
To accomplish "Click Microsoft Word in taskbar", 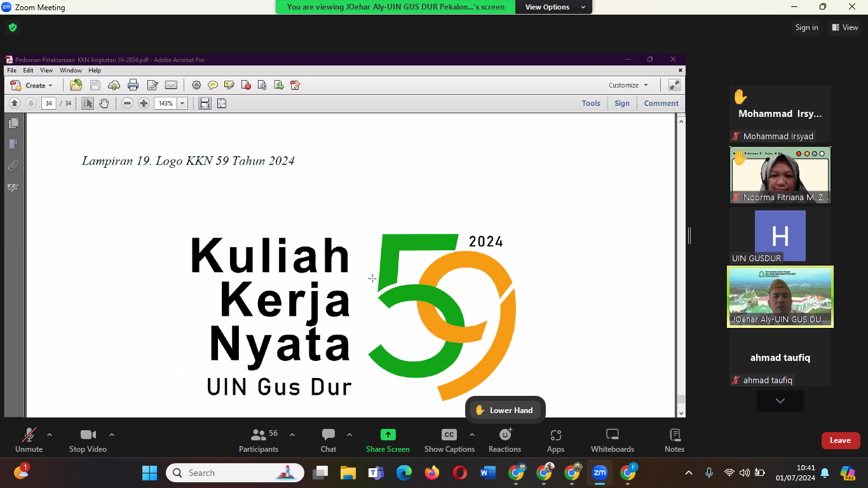I will point(487,473).
